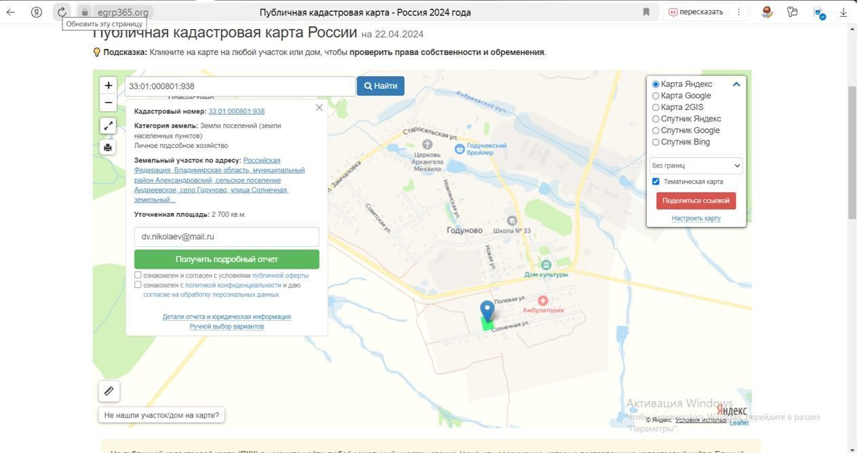This screenshot has width=868, height=453.
Task: Select the Карта Яндекс radio option
Action: (x=656, y=84)
